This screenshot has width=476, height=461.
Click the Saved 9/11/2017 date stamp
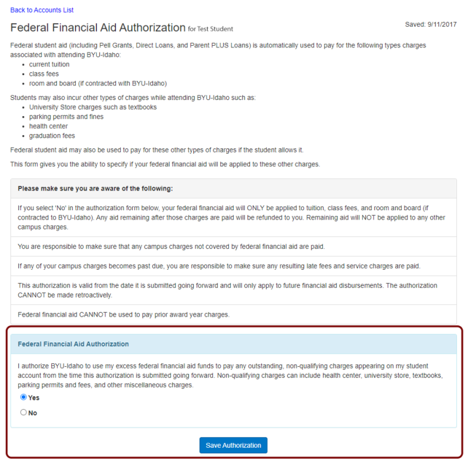point(431,24)
